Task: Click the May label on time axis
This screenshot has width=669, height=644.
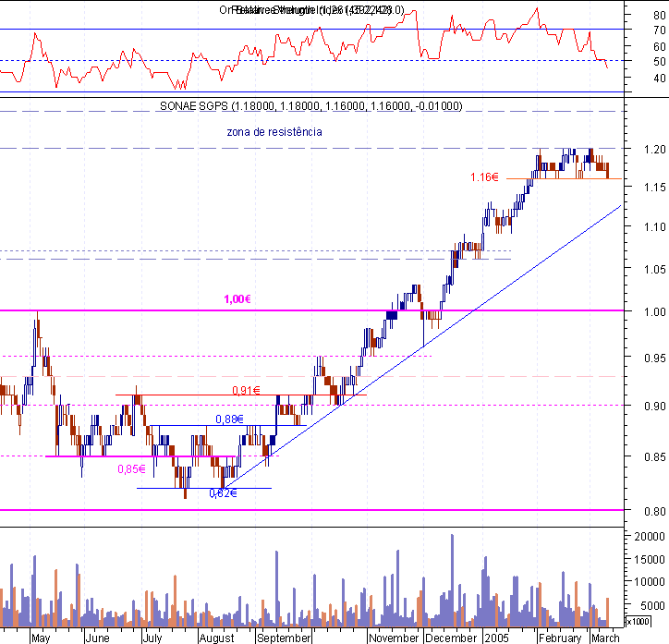Action: 41,638
